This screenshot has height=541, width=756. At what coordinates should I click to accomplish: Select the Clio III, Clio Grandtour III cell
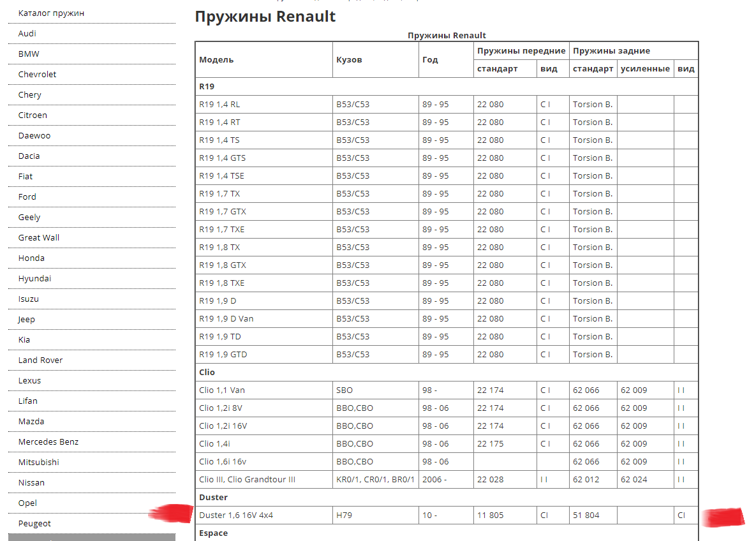(247, 479)
